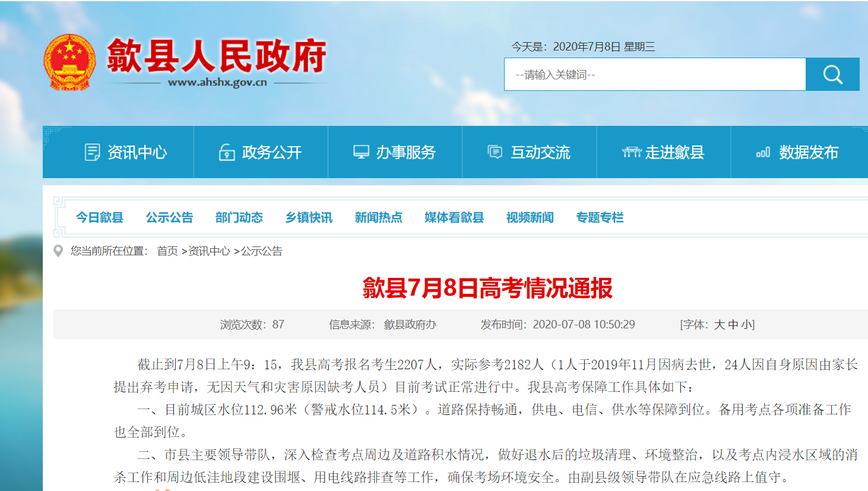
Task: Click the national emblem logo
Action: 69,62
